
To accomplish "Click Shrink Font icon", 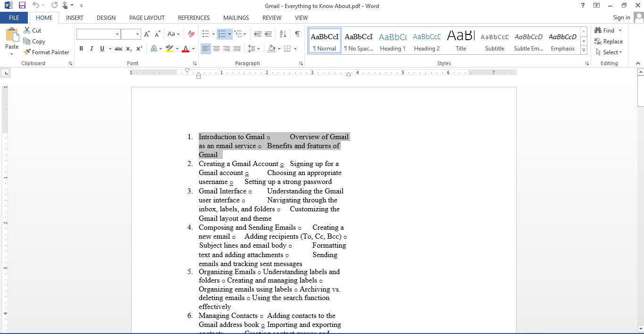I will point(157,34).
